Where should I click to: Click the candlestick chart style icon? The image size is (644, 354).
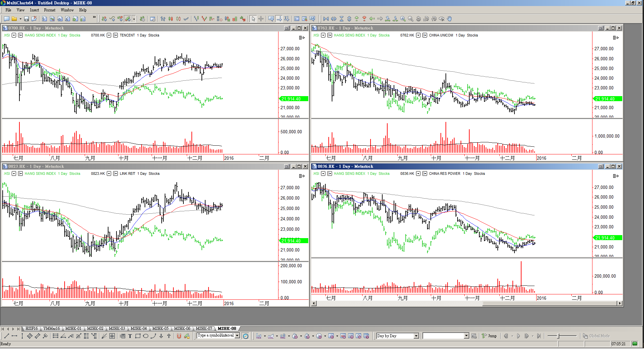171,19
